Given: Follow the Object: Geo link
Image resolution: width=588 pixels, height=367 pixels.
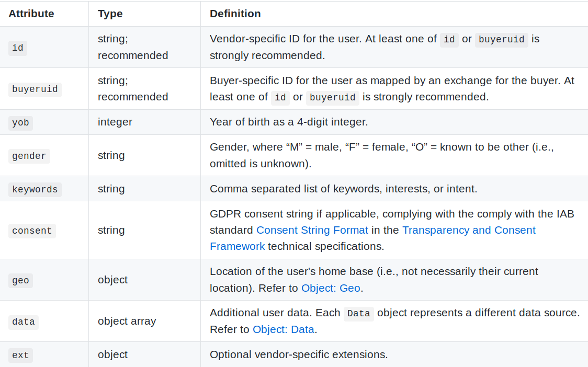Looking at the screenshot, I should pyautogui.click(x=331, y=288).
